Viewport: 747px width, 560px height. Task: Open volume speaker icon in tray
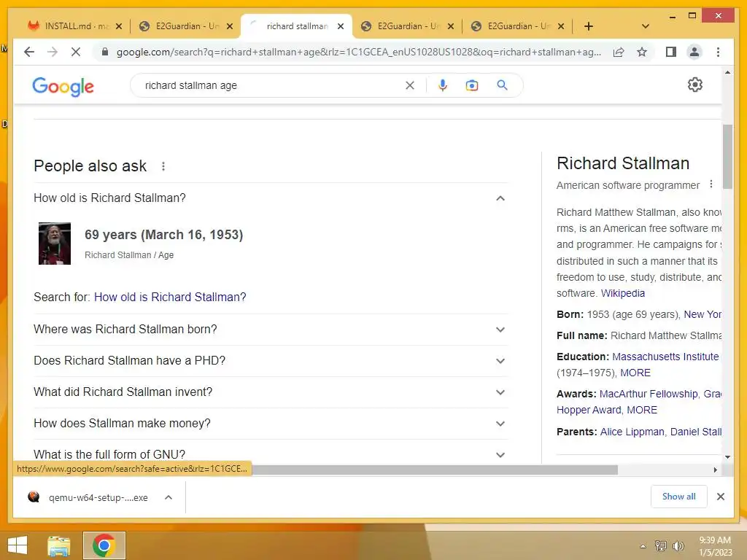678,546
